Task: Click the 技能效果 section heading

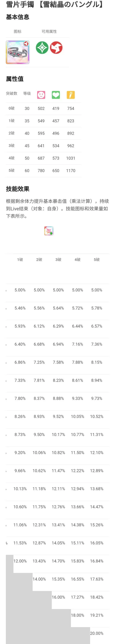Action: (18, 189)
